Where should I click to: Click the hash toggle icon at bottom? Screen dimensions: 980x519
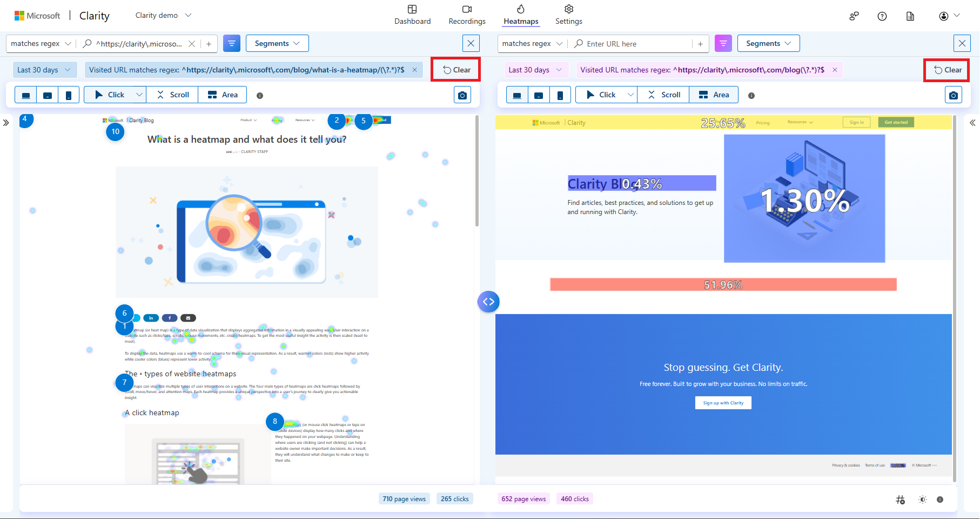pos(900,500)
